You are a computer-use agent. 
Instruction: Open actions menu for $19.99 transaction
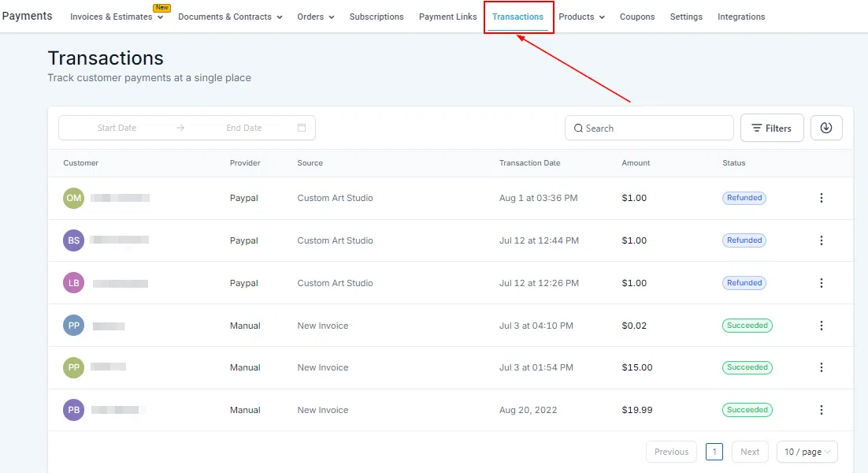point(821,410)
